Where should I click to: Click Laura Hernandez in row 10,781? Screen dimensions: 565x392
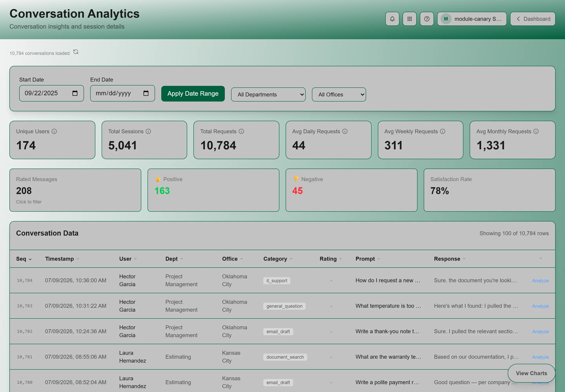(133, 357)
